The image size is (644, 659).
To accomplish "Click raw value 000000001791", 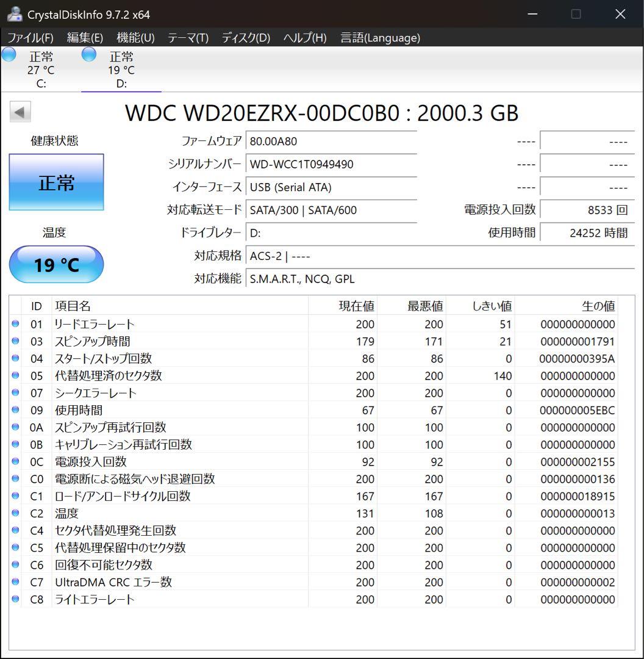I will coord(578,342).
